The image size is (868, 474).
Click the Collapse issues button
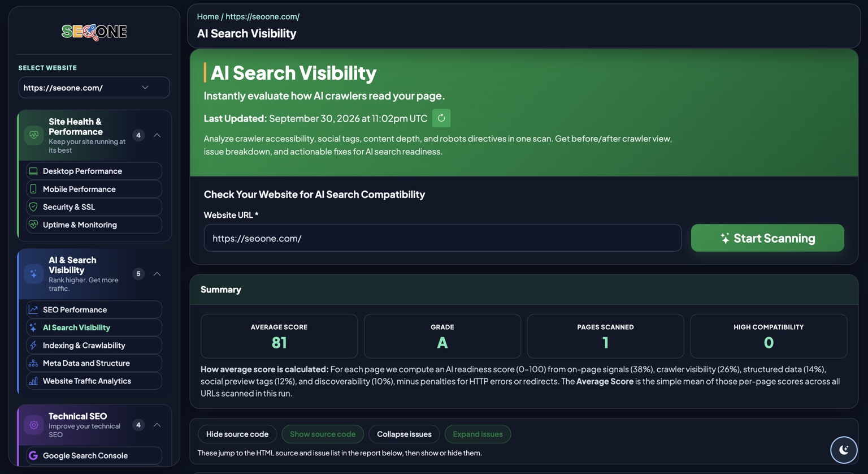click(404, 434)
